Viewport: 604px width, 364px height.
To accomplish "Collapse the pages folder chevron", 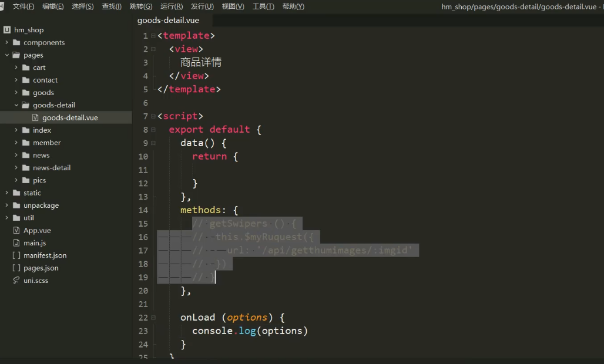I will [6, 55].
